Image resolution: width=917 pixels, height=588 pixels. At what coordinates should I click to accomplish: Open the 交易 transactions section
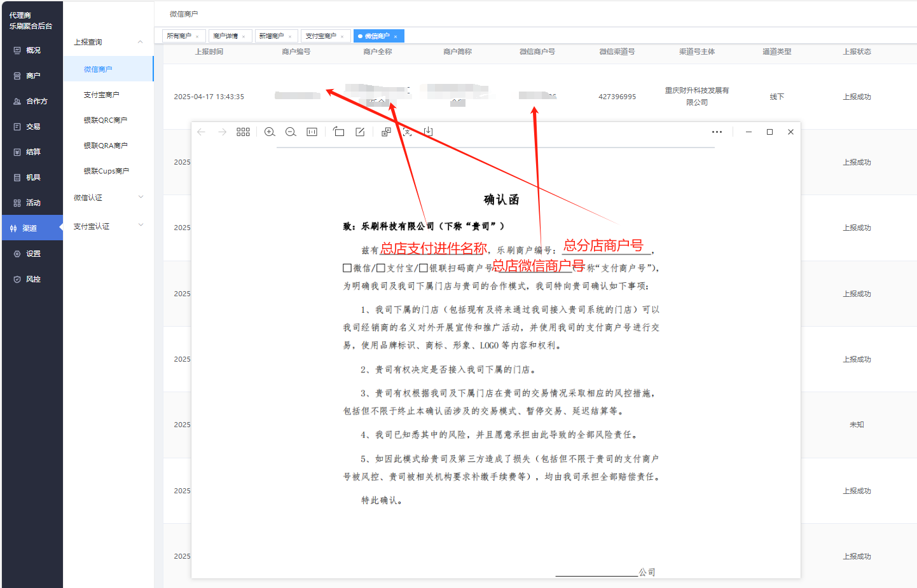[x=32, y=126]
